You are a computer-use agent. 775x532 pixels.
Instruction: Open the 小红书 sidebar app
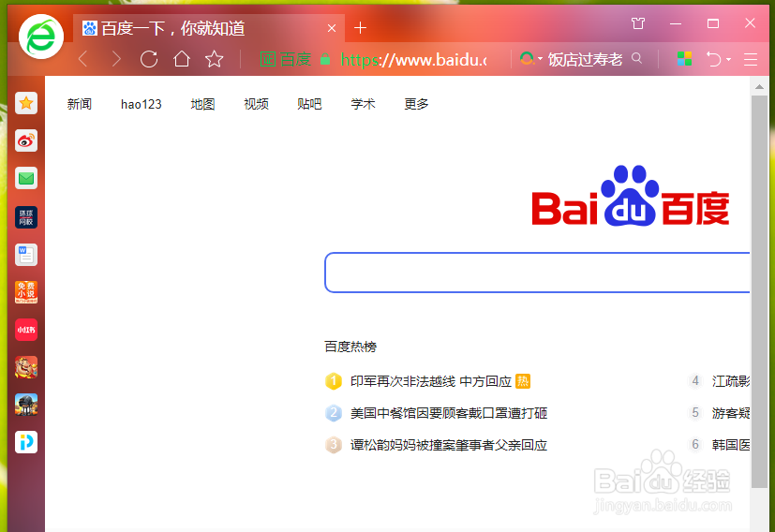26,330
